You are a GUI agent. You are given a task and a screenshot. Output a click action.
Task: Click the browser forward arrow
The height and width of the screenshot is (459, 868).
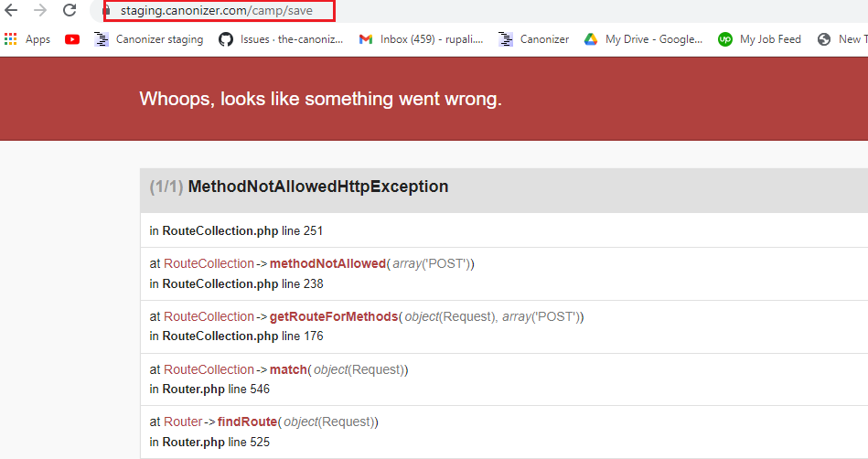40,10
